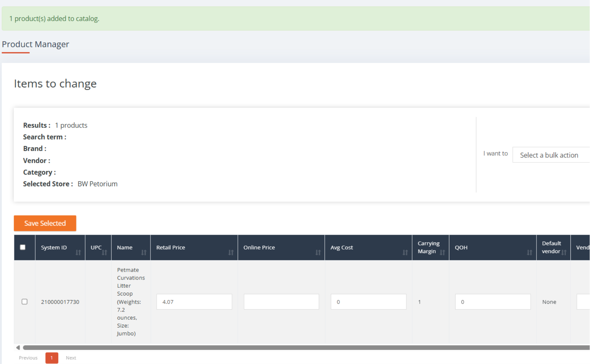
Task: Sort table by Name column
Action: click(x=144, y=252)
